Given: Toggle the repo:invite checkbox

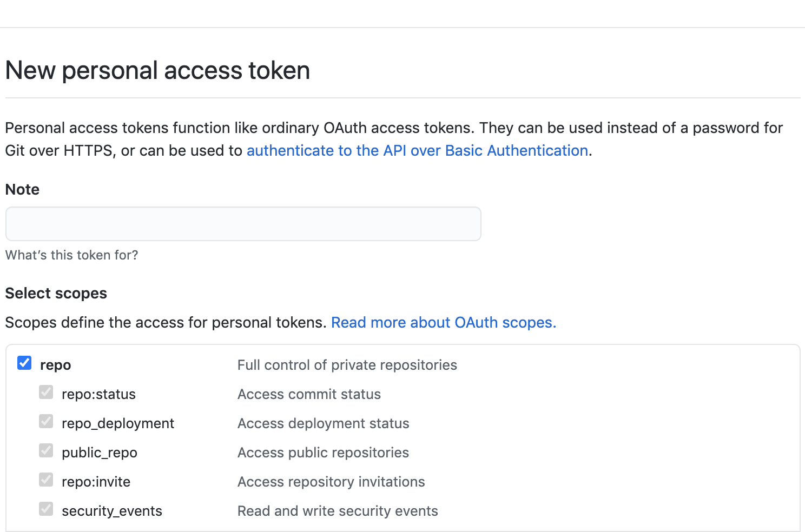Looking at the screenshot, I should pos(46,480).
